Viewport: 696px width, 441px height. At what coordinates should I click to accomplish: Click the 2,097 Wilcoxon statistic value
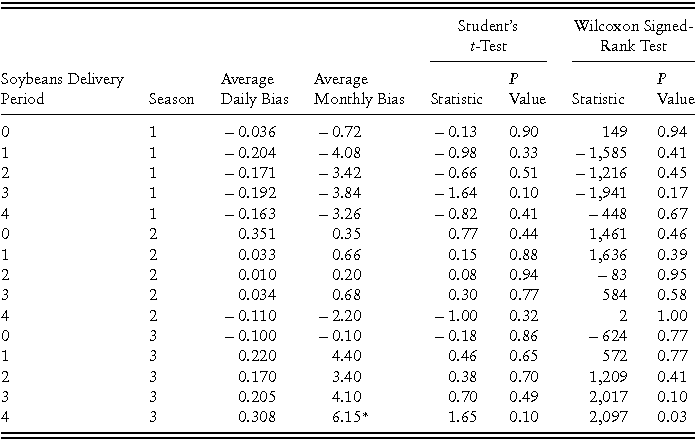point(606,416)
